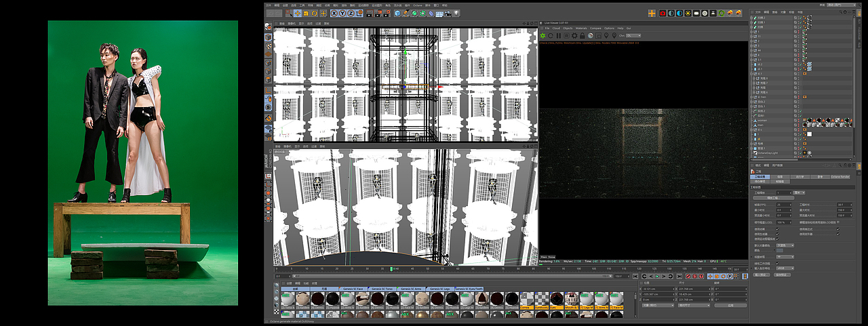Toggle the LOD render-level checkbox

(x=839, y=222)
